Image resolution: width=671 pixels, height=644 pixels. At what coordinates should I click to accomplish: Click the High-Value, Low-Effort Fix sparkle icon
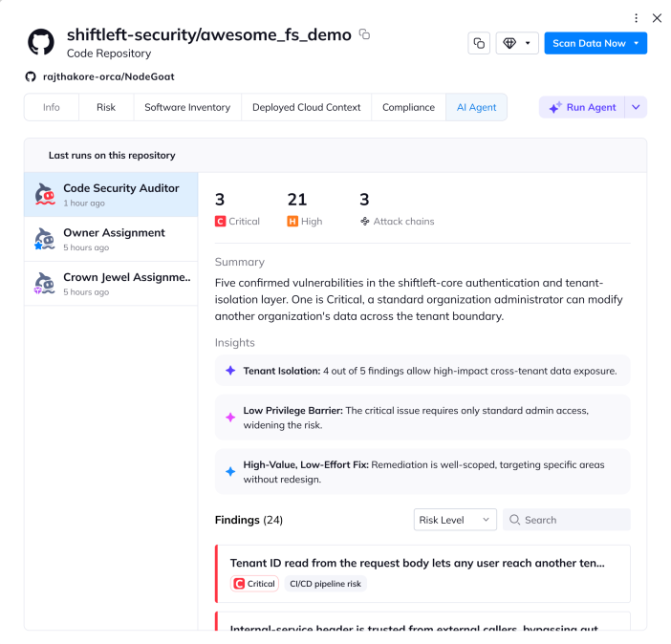[x=230, y=472]
